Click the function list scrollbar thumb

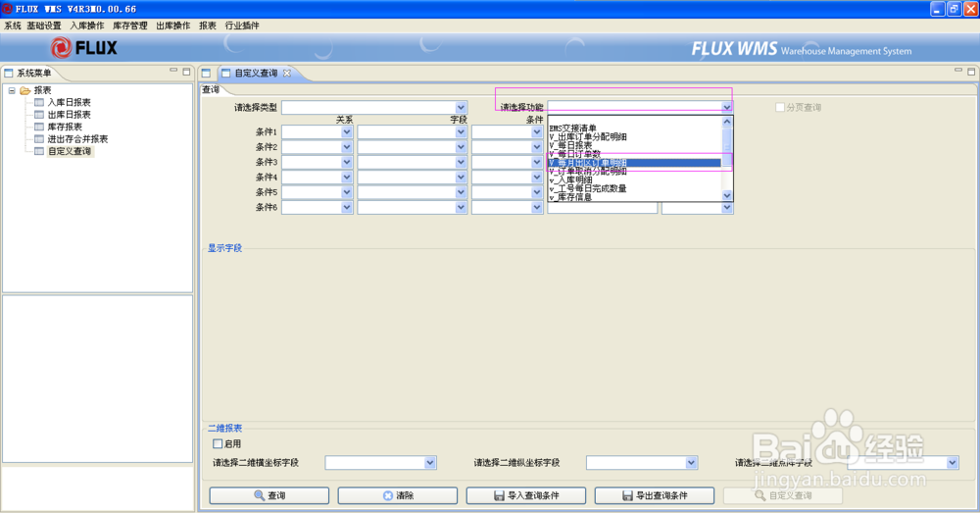click(727, 145)
